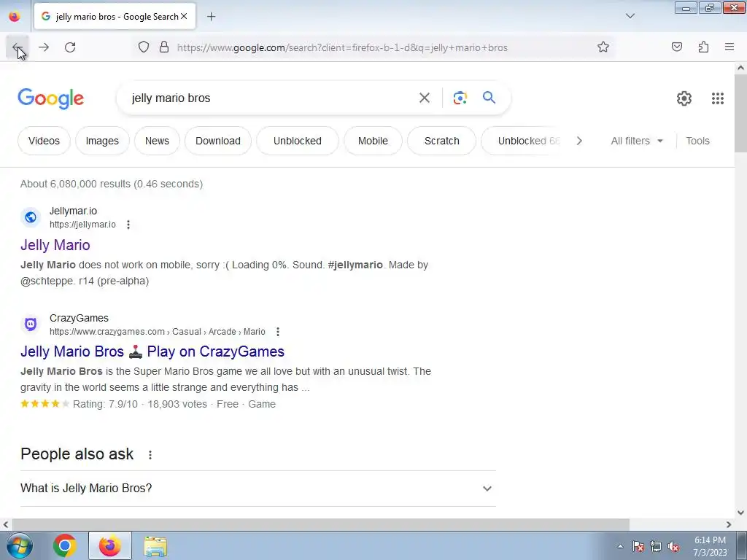This screenshot has height=560, width=747.
Task: Open the network tray icon
Action: pos(656,547)
